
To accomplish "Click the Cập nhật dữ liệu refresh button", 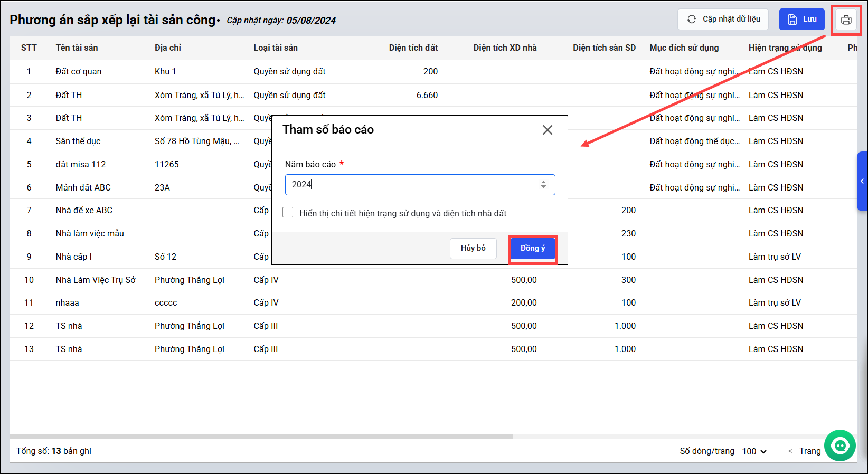I will coord(723,20).
